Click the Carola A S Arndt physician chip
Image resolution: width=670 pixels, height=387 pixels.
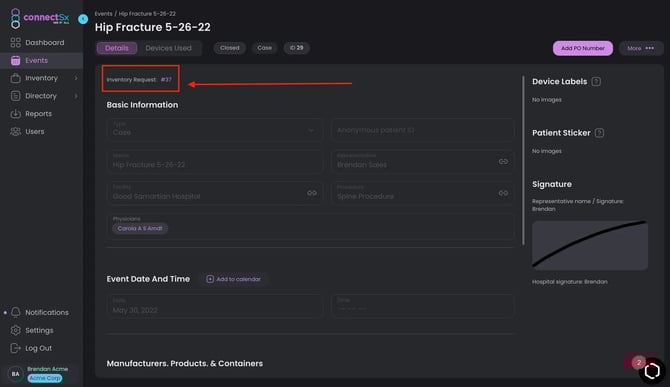click(140, 229)
